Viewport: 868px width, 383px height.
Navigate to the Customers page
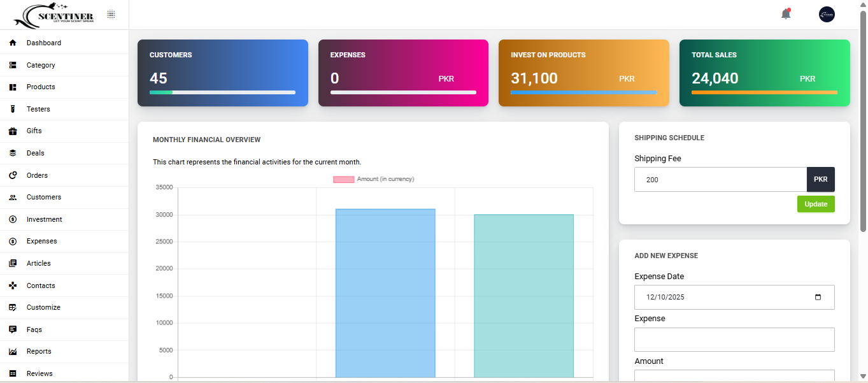tap(43, 198)
